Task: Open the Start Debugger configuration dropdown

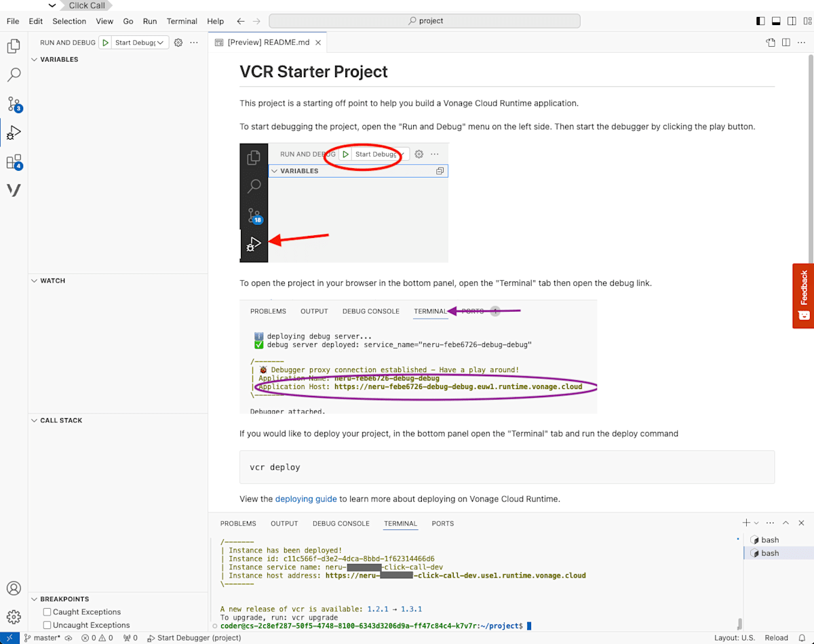Action: tap(140, 42)
